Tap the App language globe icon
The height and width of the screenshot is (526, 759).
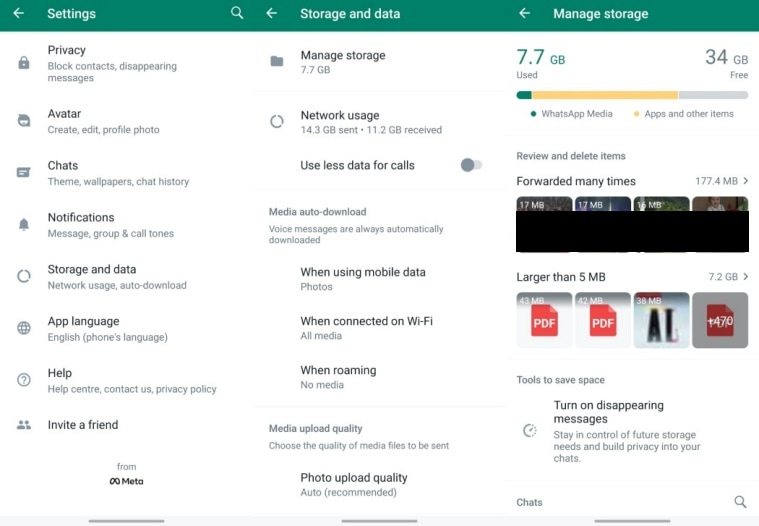(x=24, y=328)
